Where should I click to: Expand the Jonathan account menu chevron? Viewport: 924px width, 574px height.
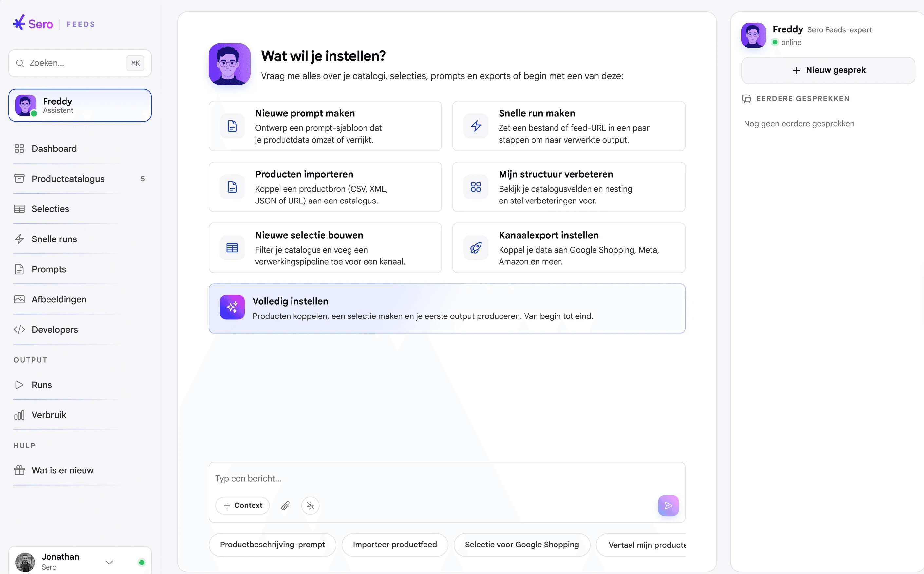[109, 562]
